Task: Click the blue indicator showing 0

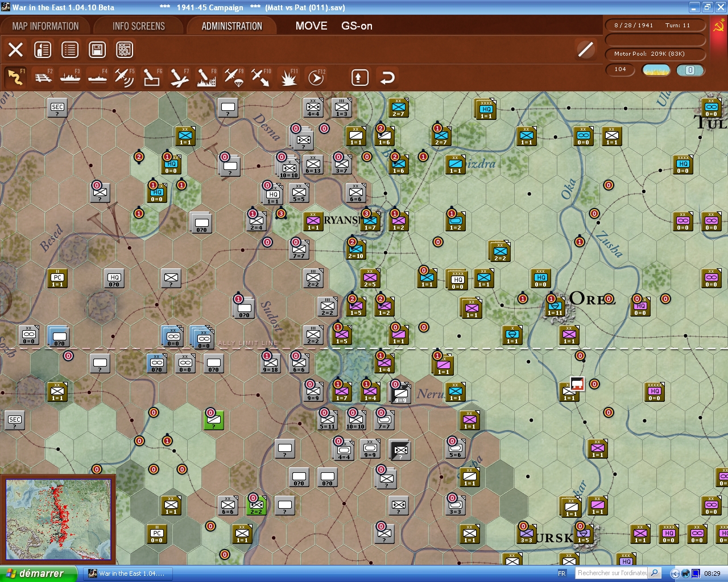Action: tap(690, 70)
